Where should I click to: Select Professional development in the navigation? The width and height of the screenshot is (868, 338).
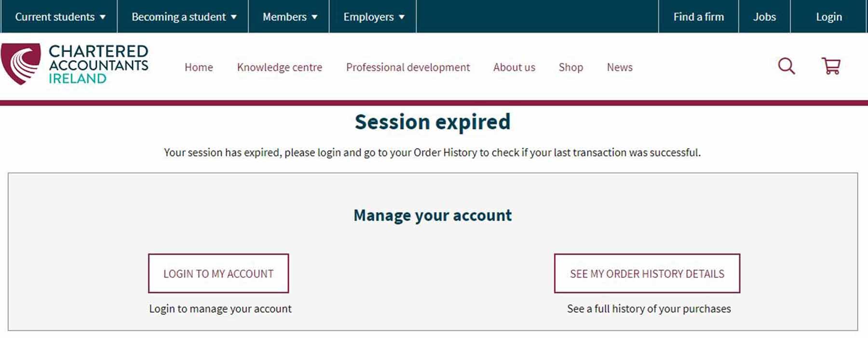[x=407, y=67]
